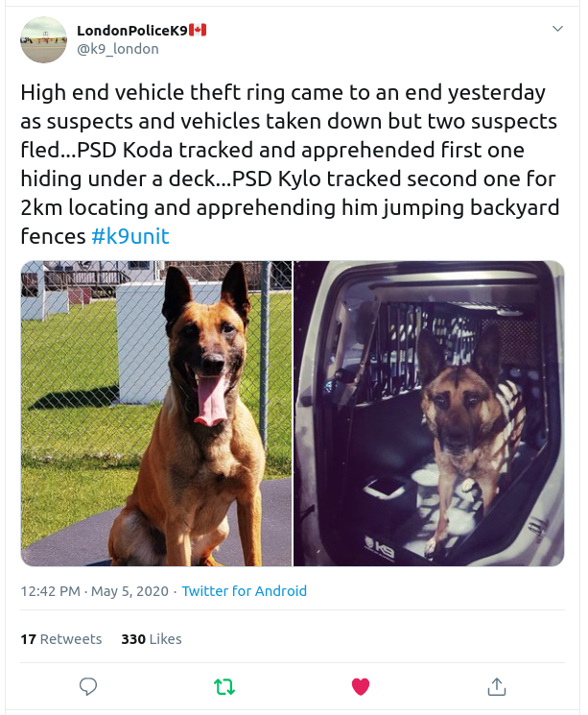Open the @k9_london handle link
Viewport: 588px width, 715px height.
[x=117, y=49]
